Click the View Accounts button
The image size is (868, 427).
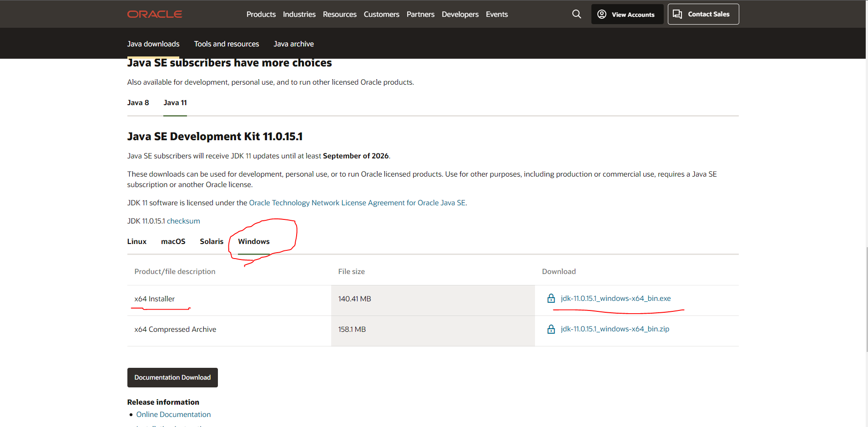pyautogui.click(x=627, y=14)
